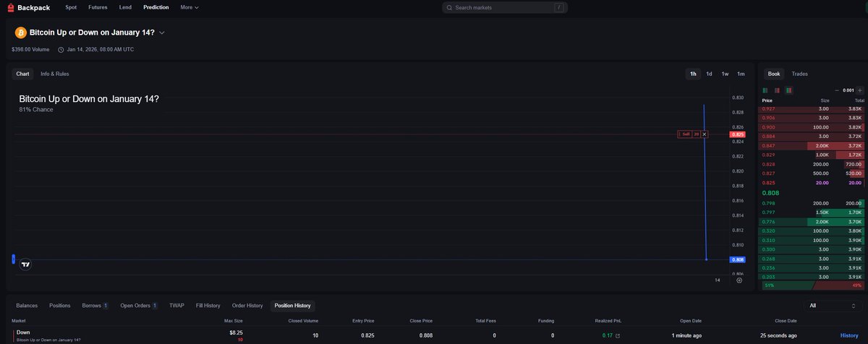Click the last price 0.808 in book

click(770, 194)
